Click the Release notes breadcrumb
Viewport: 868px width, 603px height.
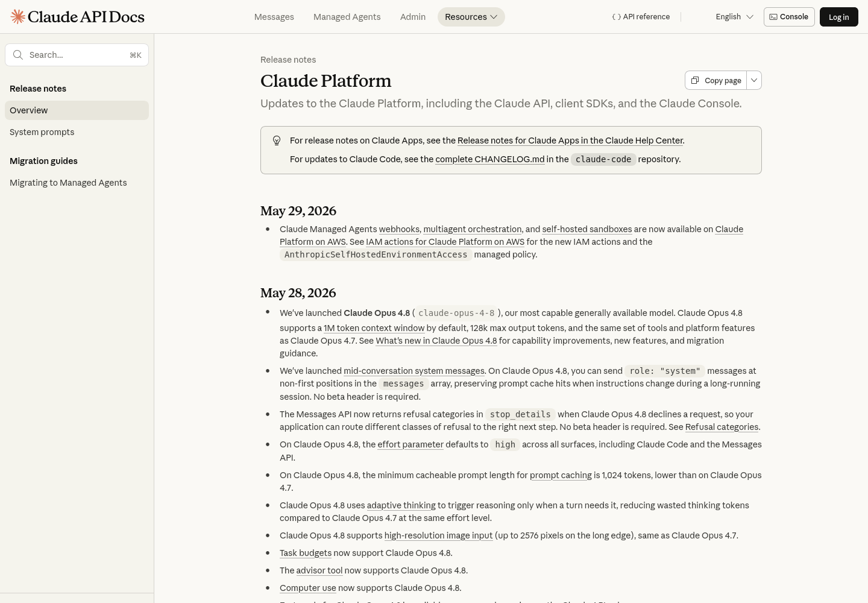[x=288, y=60]
